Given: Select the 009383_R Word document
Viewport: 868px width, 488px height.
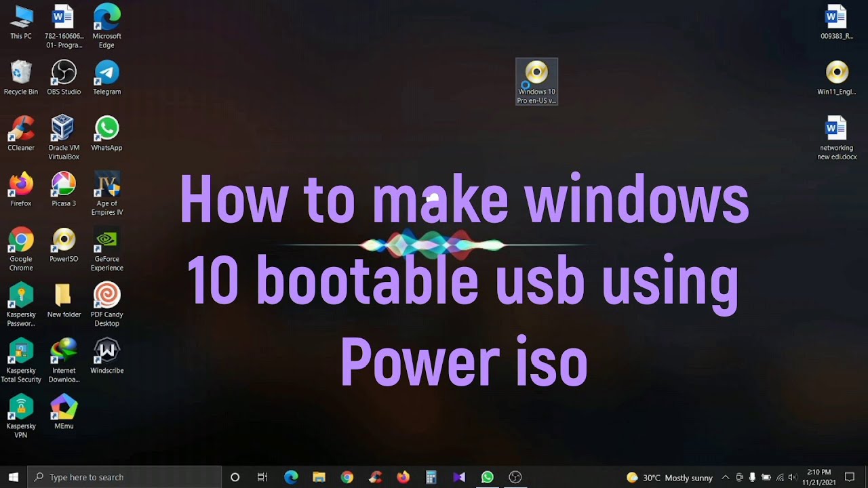Looking at the screenshot, I should pyautogui.click(x=837, y=22).
